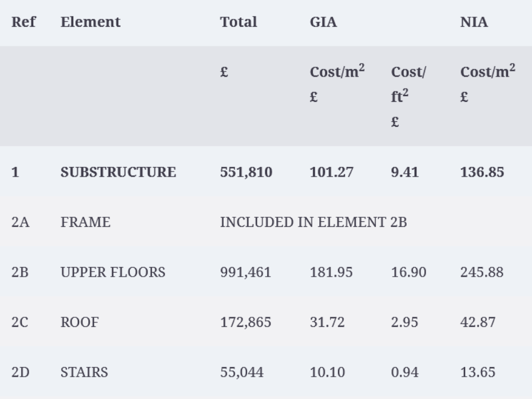Screen dimensions: 532x399
Task: Click the 991,461 total value
Action: (x=245, y=272)
